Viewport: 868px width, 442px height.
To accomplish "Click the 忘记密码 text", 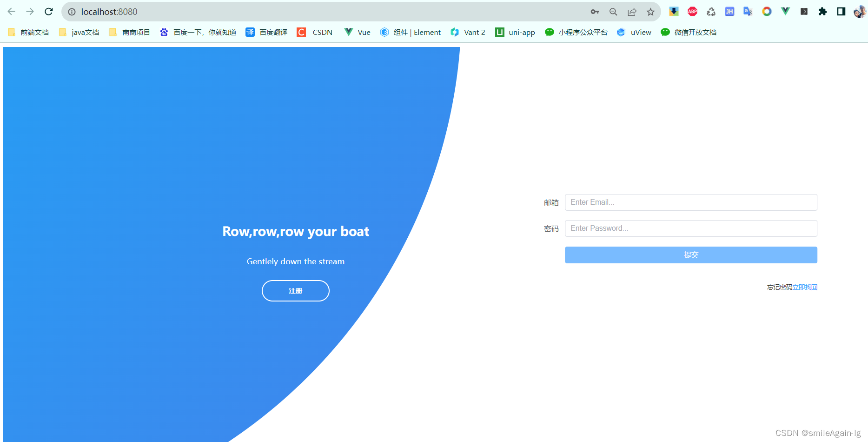I will pos(780,287).
